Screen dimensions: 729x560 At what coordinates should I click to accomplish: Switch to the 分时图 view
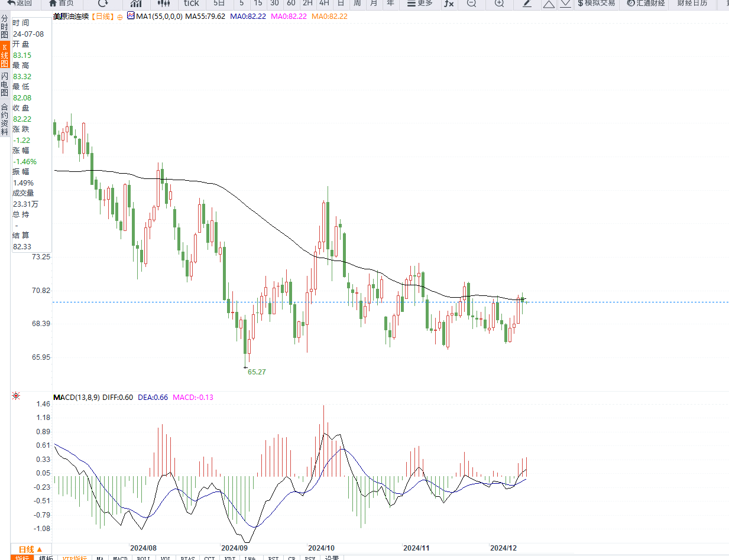5,27
